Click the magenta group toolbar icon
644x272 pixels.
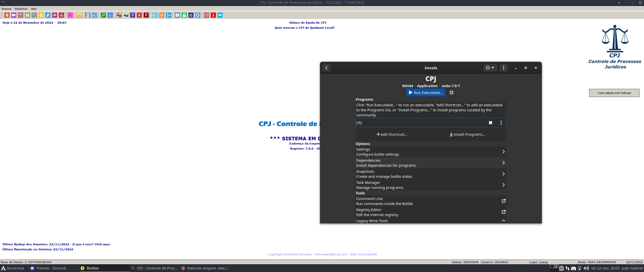pyautogui.click(x=55, y=15)
